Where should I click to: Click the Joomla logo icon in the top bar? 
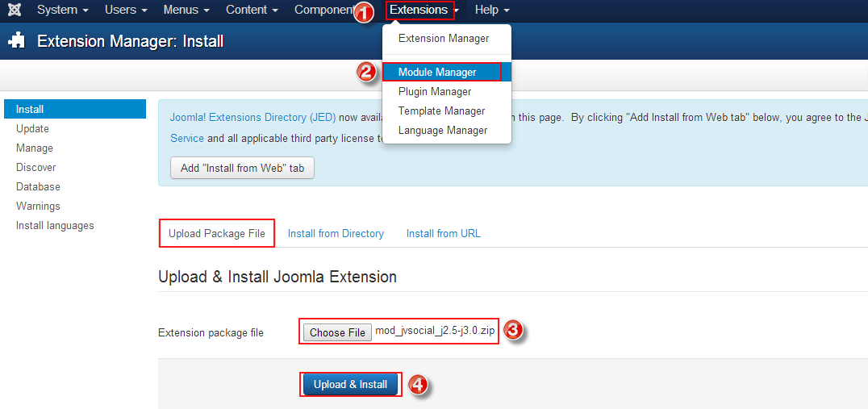[x=15, y=10]
